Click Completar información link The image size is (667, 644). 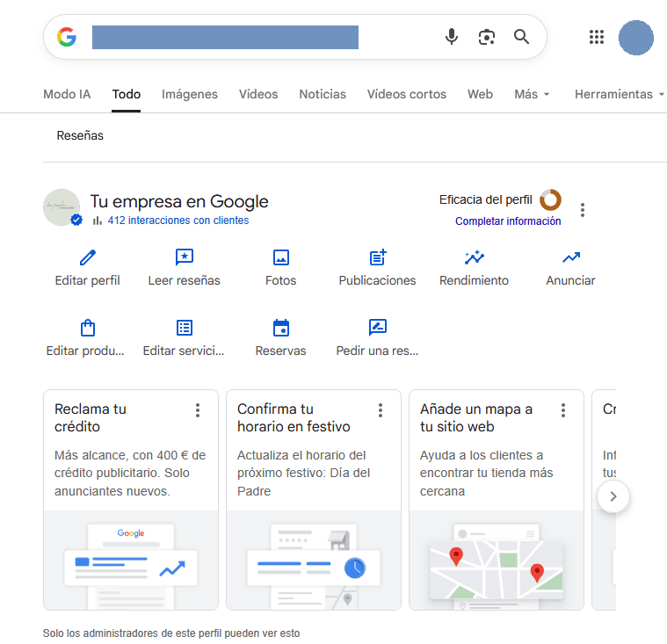coord(508,221)
